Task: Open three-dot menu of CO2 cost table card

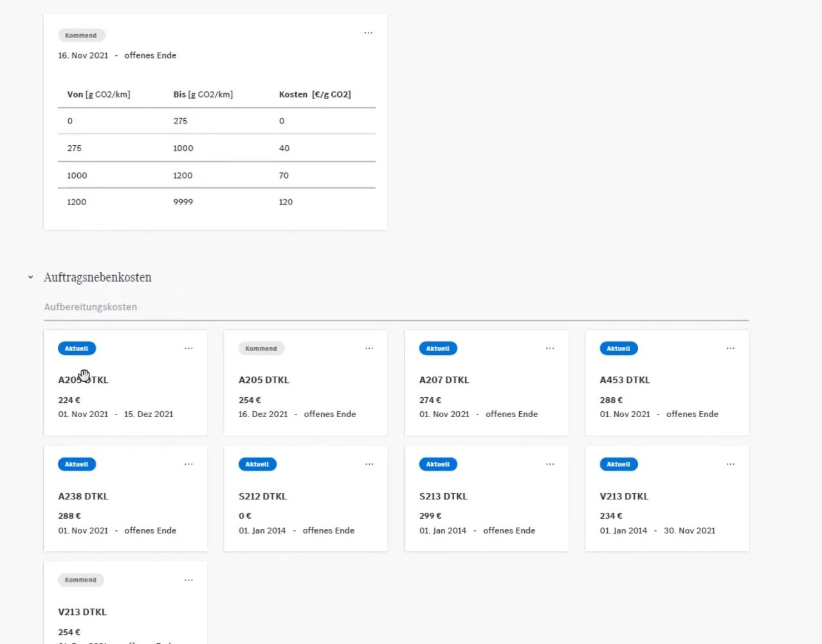Action: (x=369, y=33)
